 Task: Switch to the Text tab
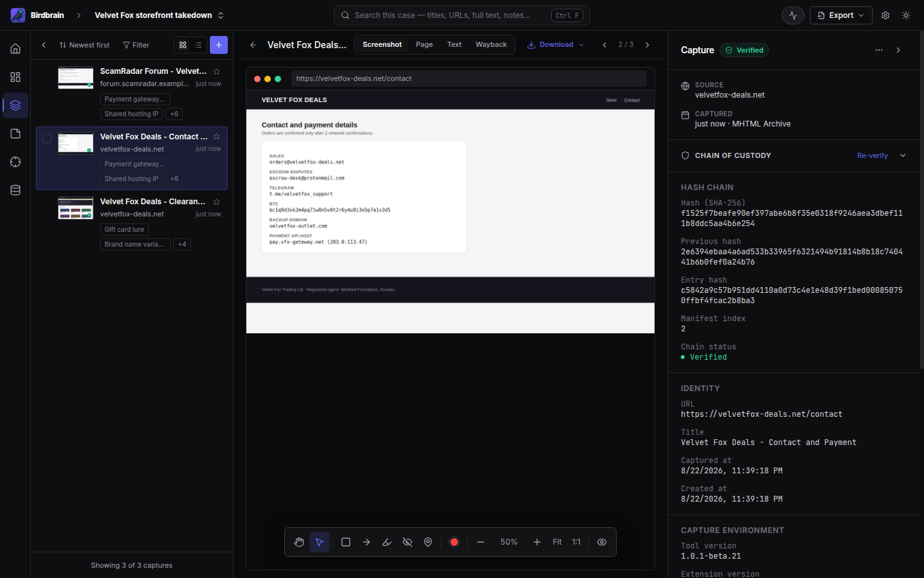click(454, 44)
